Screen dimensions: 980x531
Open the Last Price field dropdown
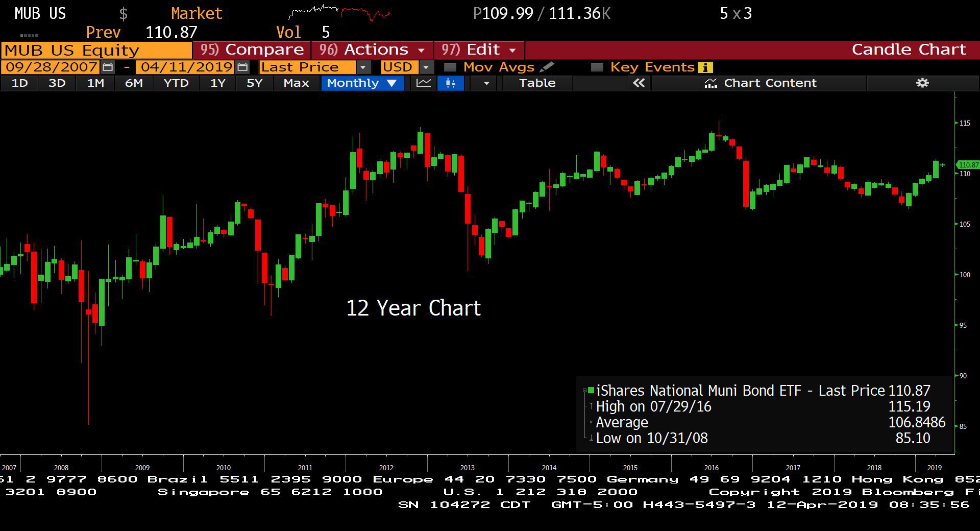point(363,67)
